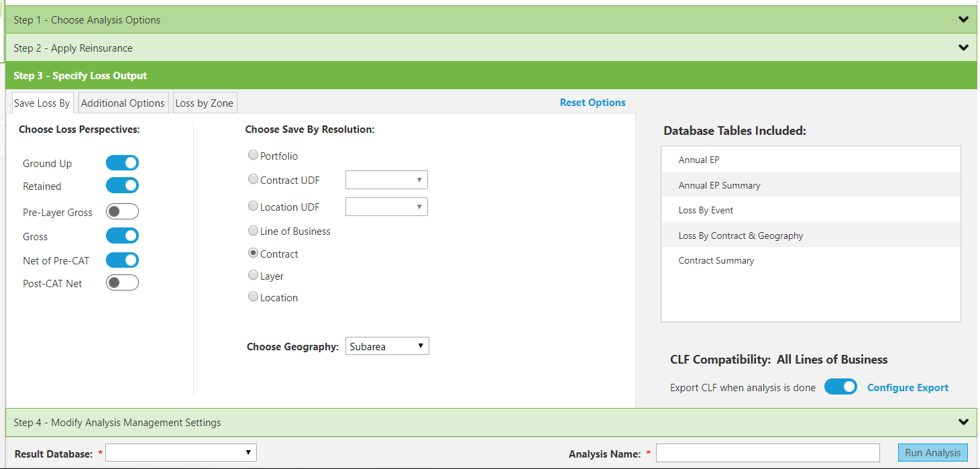The width and height of the screenshot is (980, 469).
Task: Open the Loss by Zone tab
Action: point(205,103)
